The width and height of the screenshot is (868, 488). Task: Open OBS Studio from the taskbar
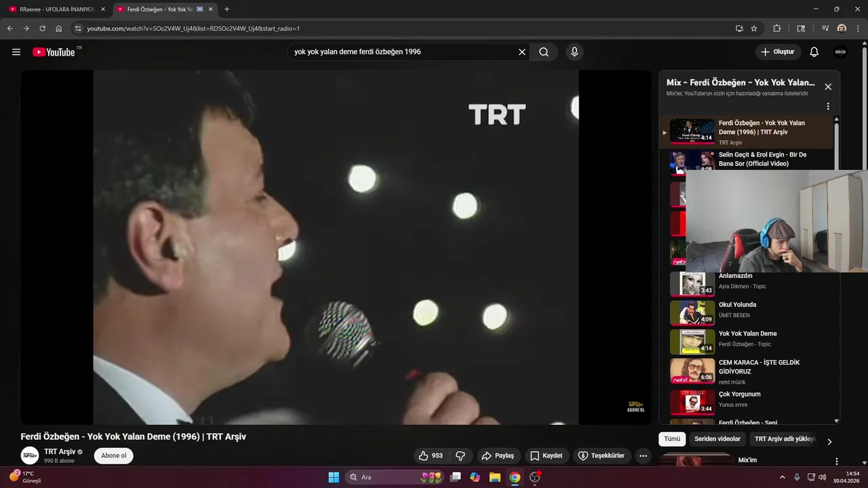534,477
